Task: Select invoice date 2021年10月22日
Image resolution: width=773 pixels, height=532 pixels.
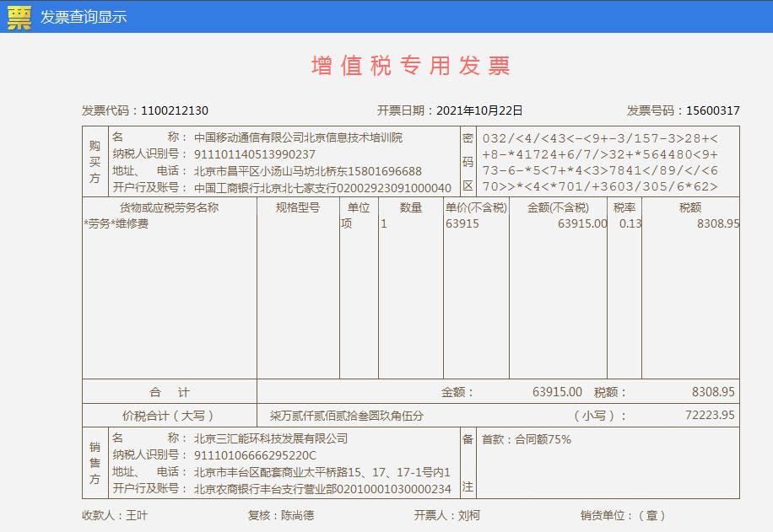Action: 479,110
